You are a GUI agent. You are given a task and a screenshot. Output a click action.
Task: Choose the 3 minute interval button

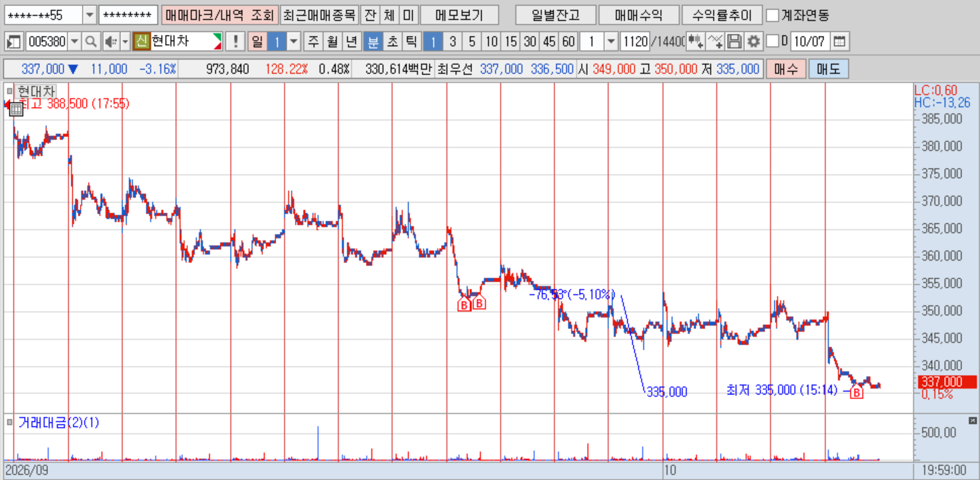tap(452, 41)
